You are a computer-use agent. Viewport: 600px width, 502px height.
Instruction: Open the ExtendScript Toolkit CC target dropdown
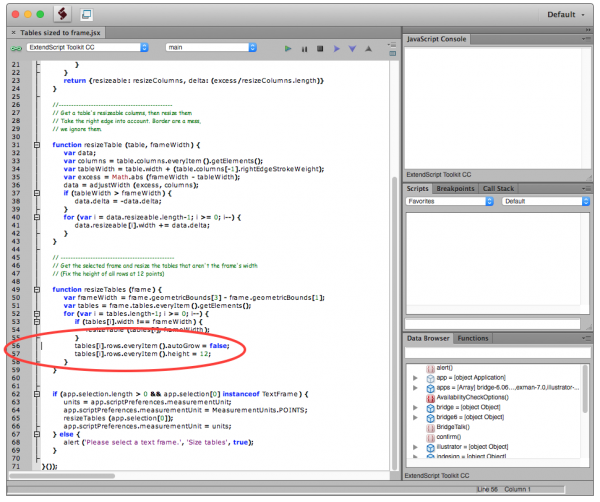[x=87, y=47]
